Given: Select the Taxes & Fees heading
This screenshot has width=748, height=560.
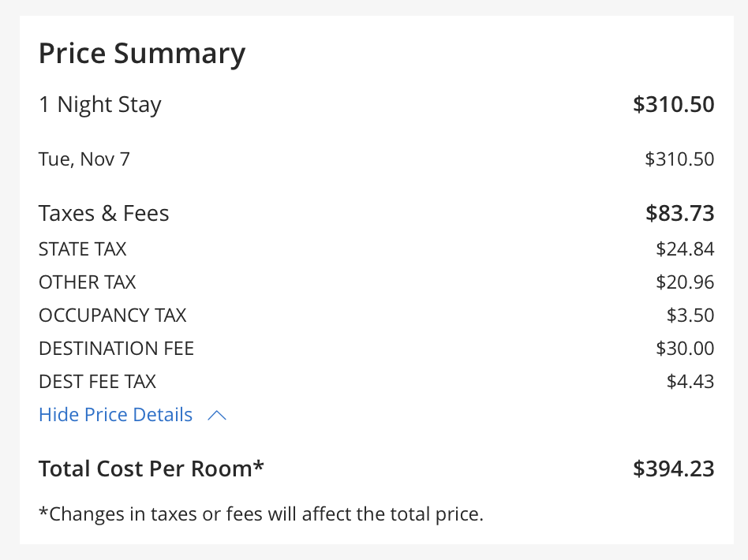Looking at the screenshot, I should coord(103,212).
